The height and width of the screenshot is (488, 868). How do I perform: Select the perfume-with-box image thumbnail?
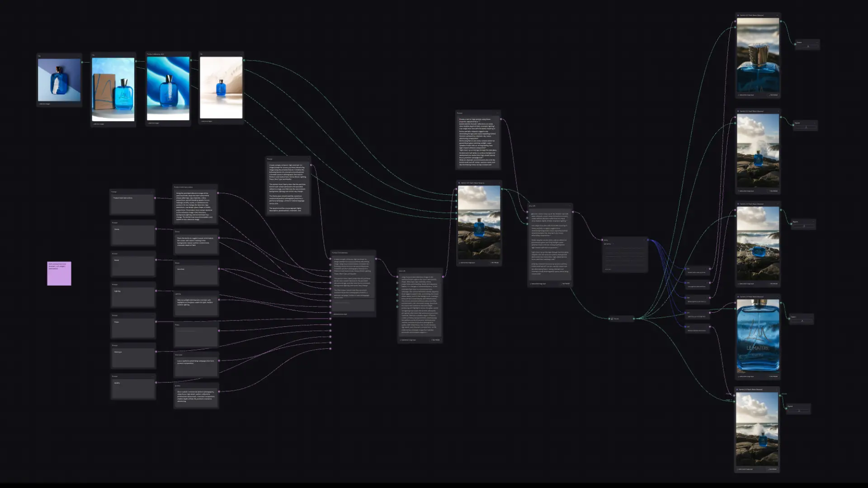(113, 89)
